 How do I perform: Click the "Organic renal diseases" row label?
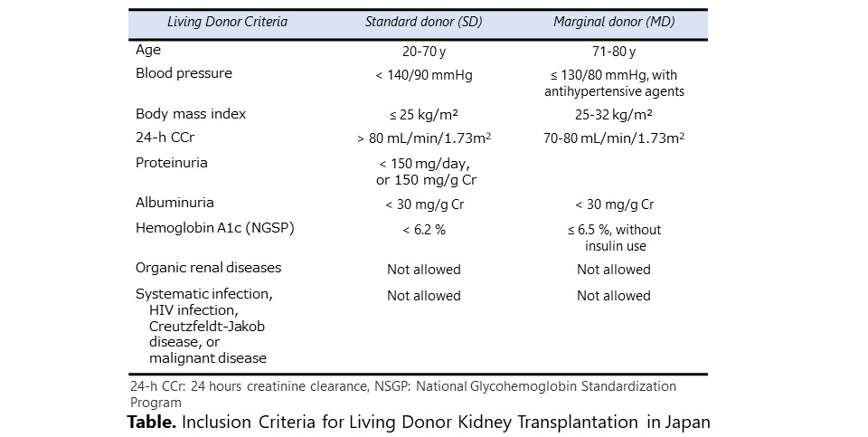208,268
